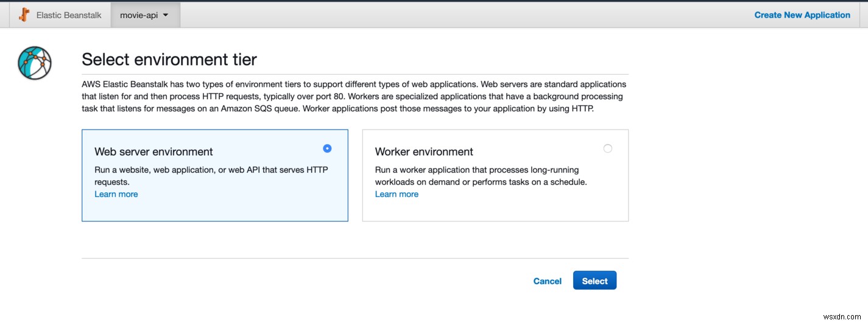The height and width of the screenshot is (323, 868).
Task: Open Learn more under Worker environment
Action: click(x=397, y=194)
